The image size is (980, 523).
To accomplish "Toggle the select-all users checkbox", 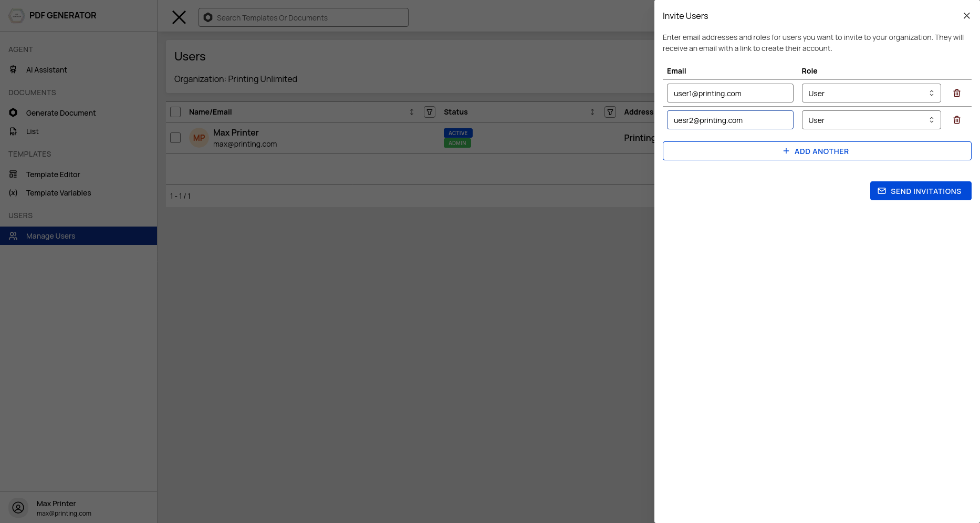I will click(x=175, y=112).
